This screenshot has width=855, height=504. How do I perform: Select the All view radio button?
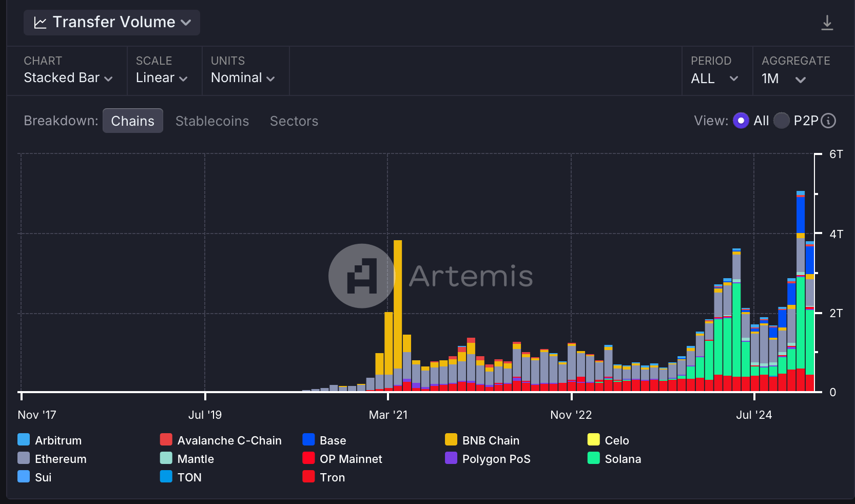point(741,121)
